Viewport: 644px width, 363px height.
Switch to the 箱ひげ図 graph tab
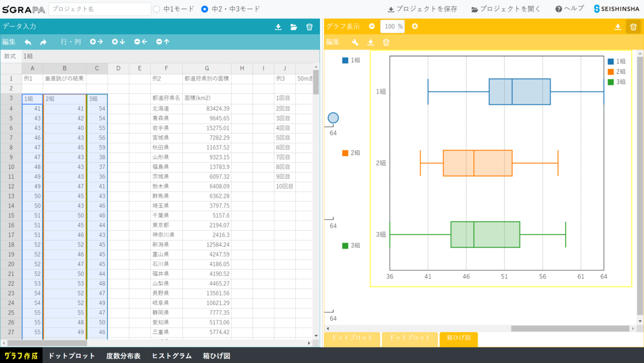coord(458,338)
